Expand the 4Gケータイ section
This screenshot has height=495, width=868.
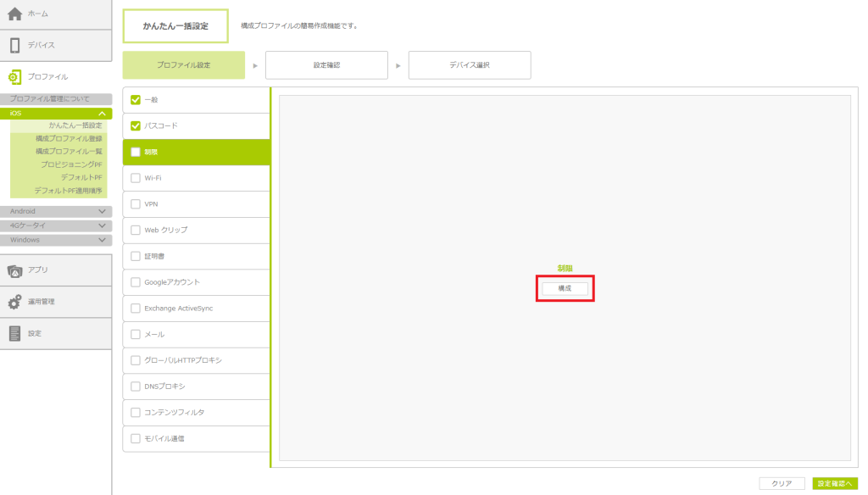[x=102, y=225]
